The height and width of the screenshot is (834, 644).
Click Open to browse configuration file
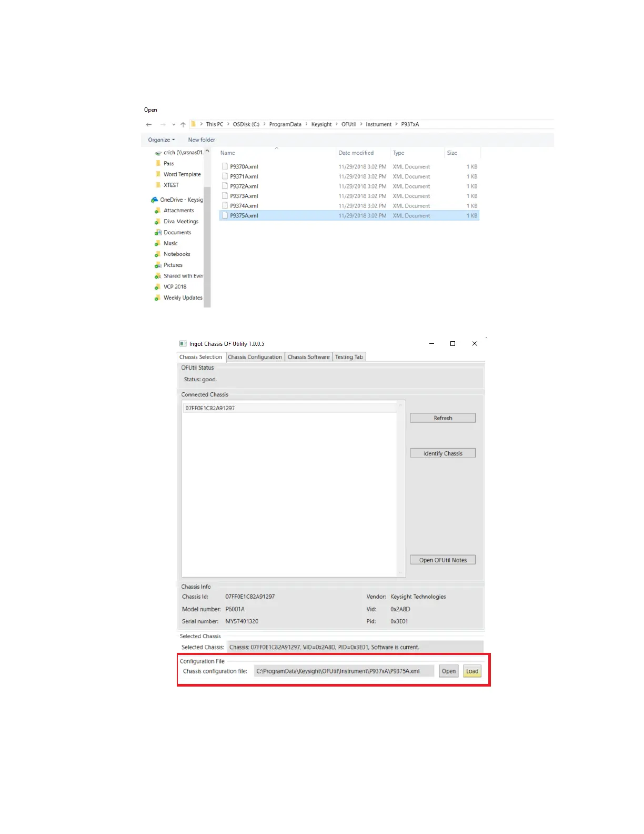coord(449,671)
